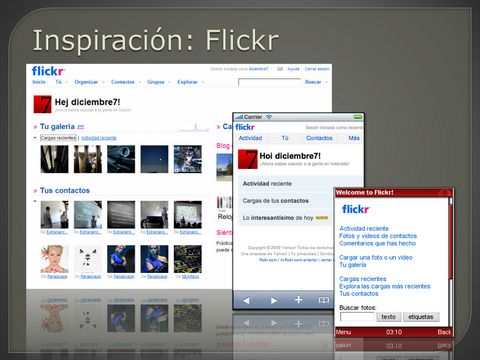Viewport: 480px width, 360px height.
Task: Tap the iPhone browser plus icon
Action: point(298,300)
